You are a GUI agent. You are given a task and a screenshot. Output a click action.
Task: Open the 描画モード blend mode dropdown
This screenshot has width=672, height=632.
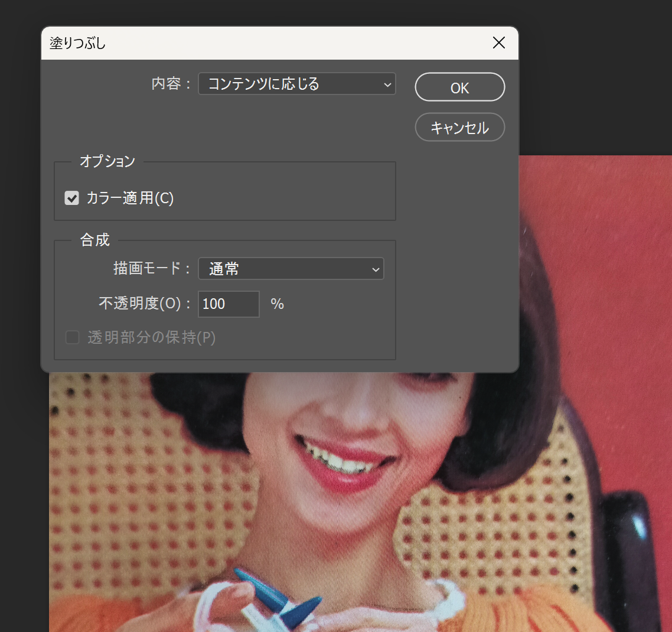coord(289,269)
